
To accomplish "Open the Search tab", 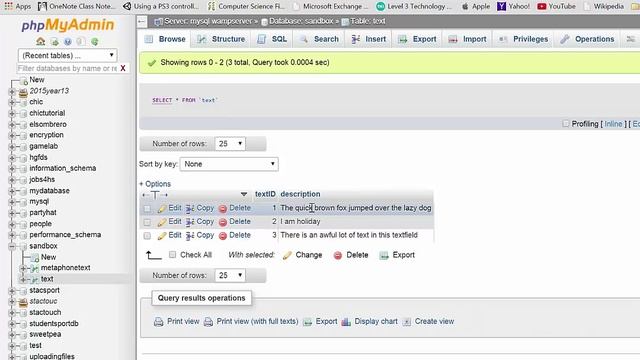I will pyautogui.click(x=320, y=39).
